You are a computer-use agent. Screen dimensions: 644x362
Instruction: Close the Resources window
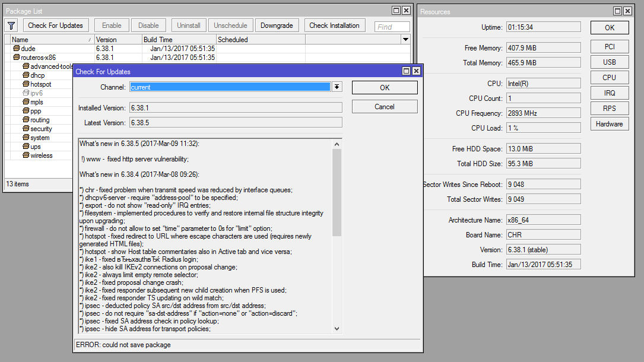(627, 11)
